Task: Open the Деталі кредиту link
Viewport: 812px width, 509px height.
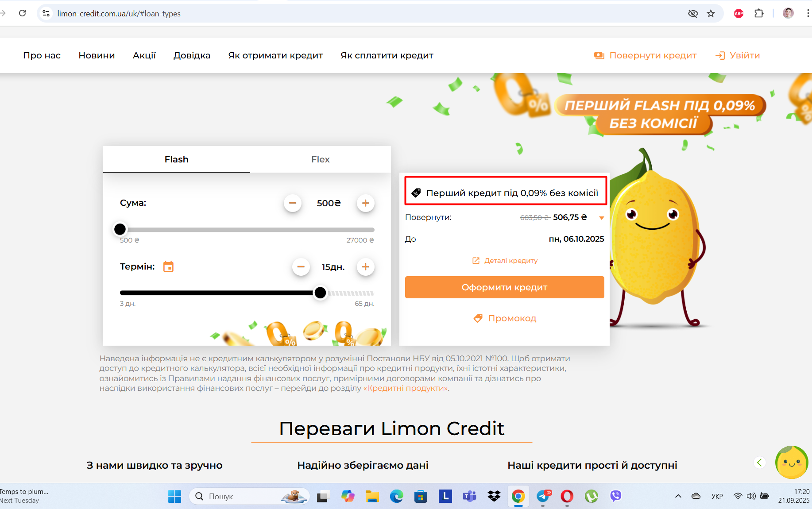Action: click(x=505, y=261)
